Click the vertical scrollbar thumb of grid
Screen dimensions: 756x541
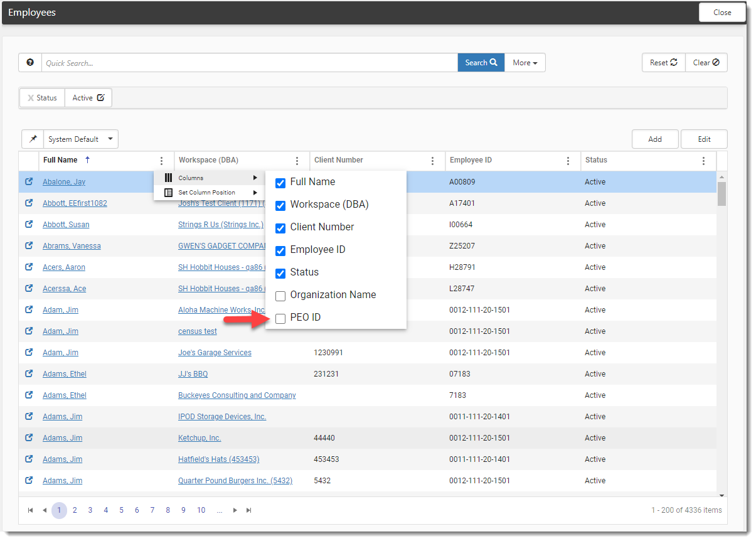pyautogui.click(x=721, y=194)
